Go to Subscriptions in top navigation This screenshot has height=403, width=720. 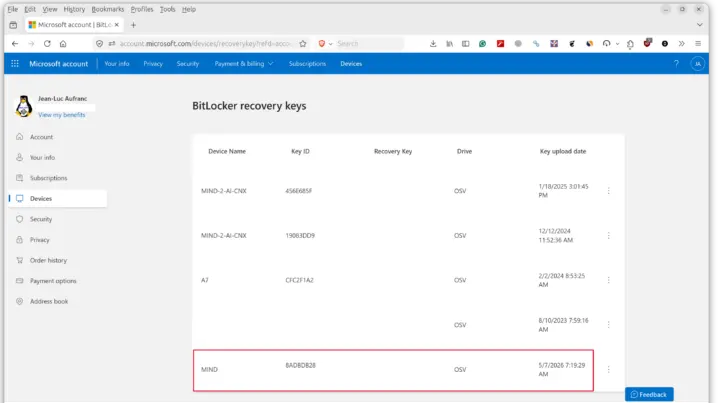tap(307, 64)
